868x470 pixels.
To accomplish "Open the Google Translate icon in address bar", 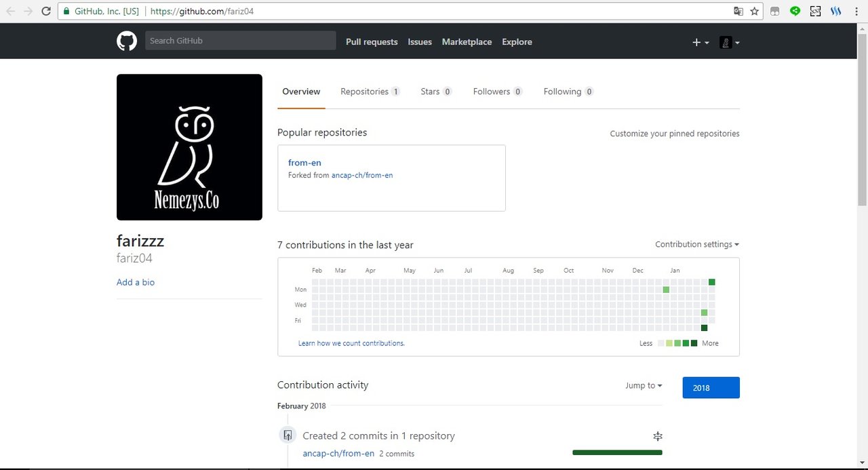I will click(x=738, y=12).
